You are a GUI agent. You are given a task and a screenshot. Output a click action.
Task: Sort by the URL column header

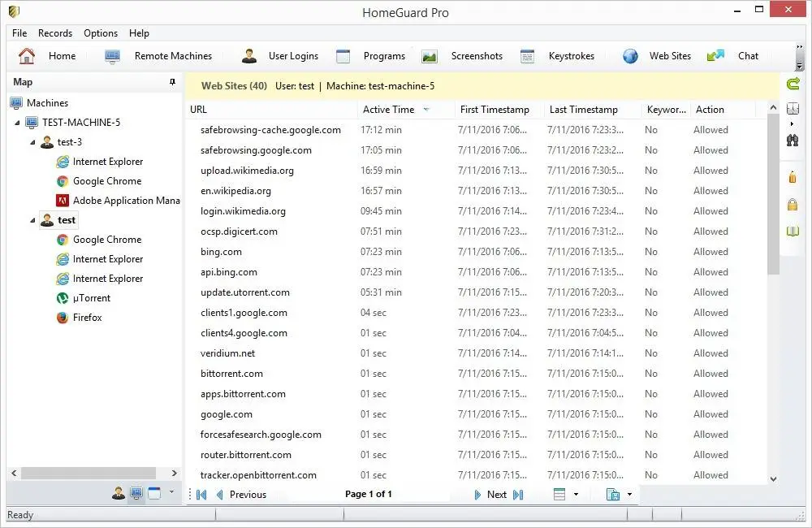271,110
